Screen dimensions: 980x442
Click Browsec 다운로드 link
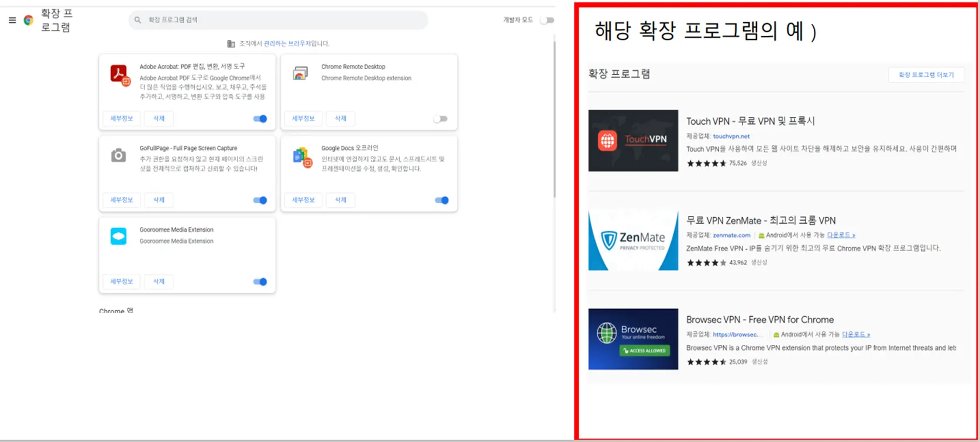coord(856,335)
